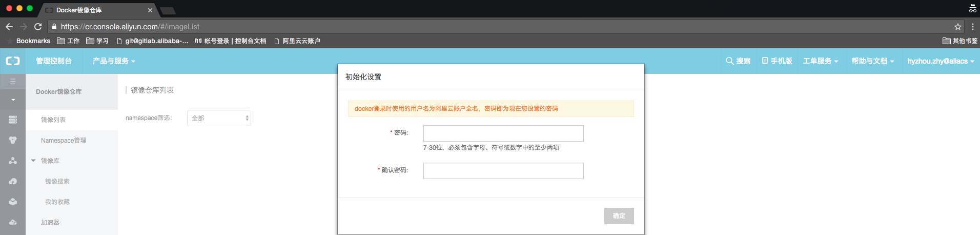The width and height of the screenshot is (980, 235).
Task: Bookmark this page with star icon
Action: [957, 27]
